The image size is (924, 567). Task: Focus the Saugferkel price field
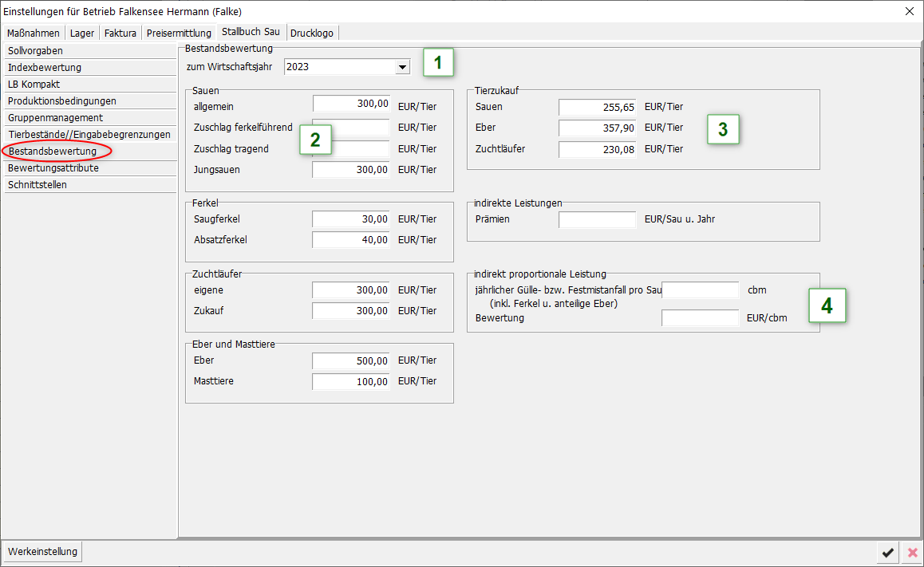point(351,219)
